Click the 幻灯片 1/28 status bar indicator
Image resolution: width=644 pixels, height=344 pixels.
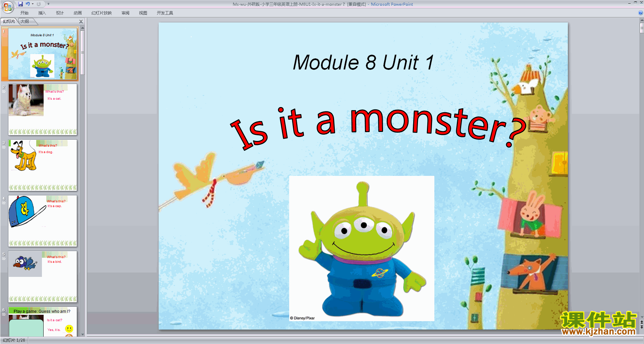pos(14,340)
